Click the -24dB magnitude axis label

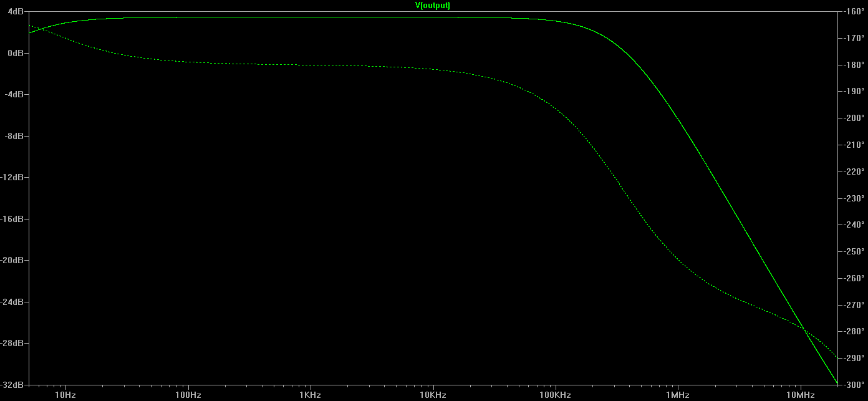point(12,302)
